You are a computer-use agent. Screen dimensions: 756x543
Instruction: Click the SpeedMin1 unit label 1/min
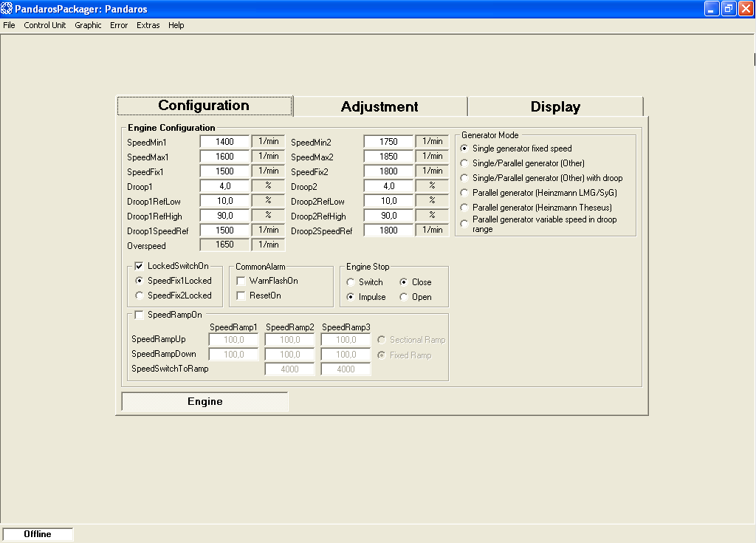point(269,141)
